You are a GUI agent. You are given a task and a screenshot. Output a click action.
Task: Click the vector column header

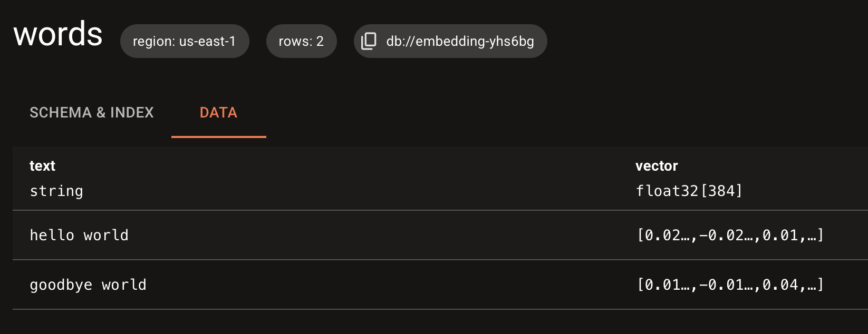tap(657, 166)
